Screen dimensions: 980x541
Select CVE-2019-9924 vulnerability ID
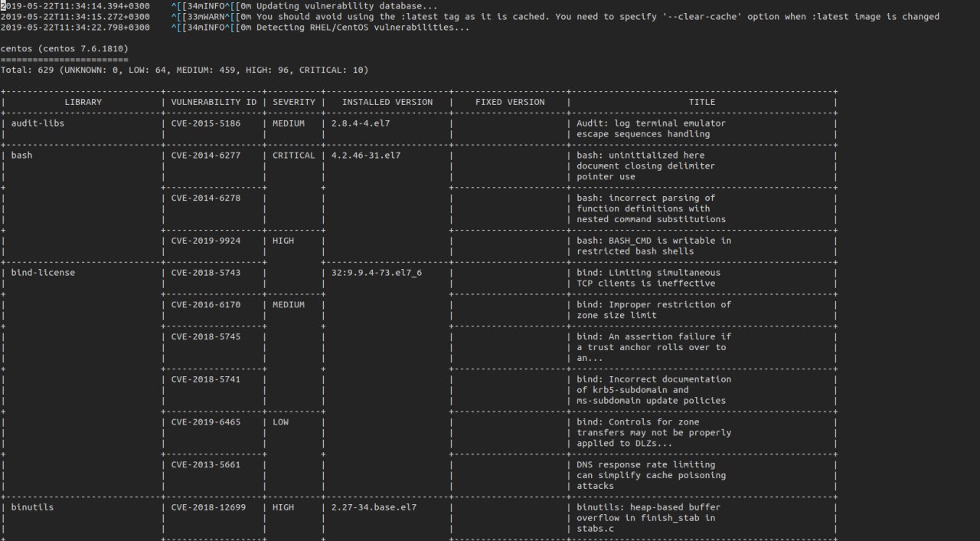point(205,241)
